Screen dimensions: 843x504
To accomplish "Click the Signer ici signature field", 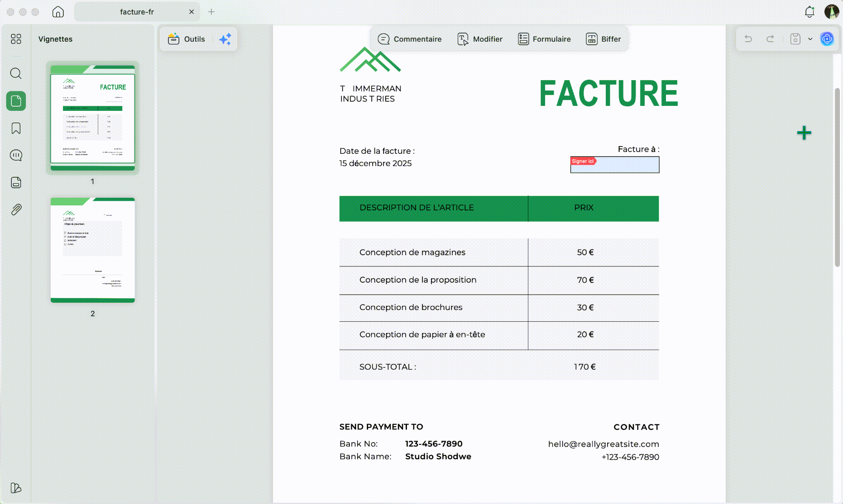I will point(615,165).
